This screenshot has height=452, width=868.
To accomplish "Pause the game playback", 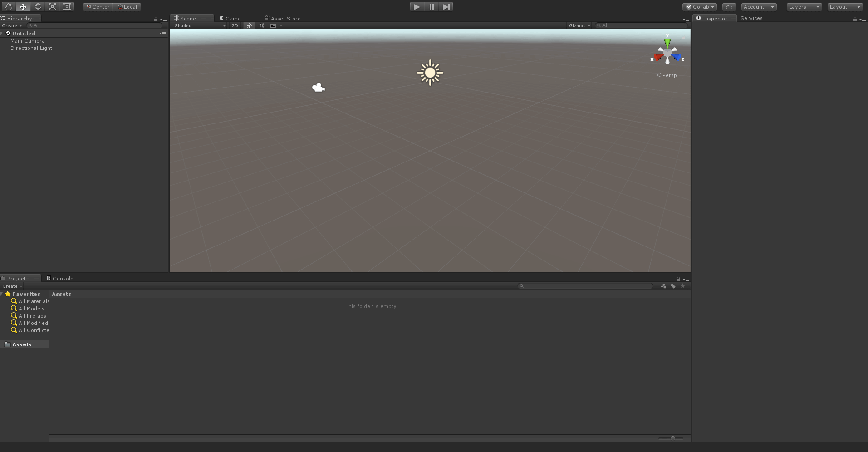I will 432,7.
